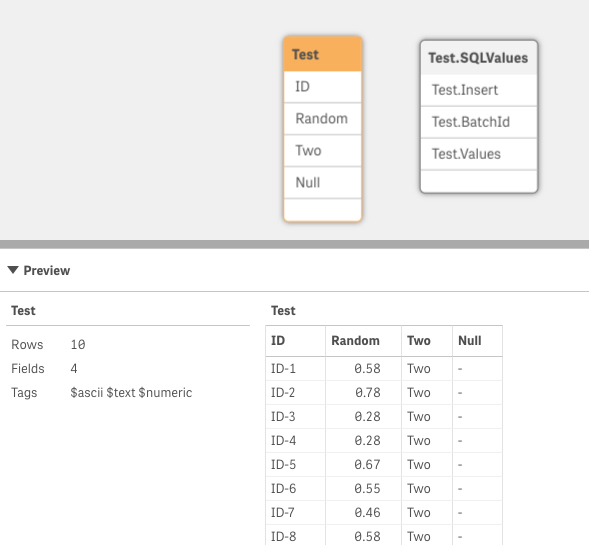
Task: Click the Two column header in preview
Action: coord(427,341)
